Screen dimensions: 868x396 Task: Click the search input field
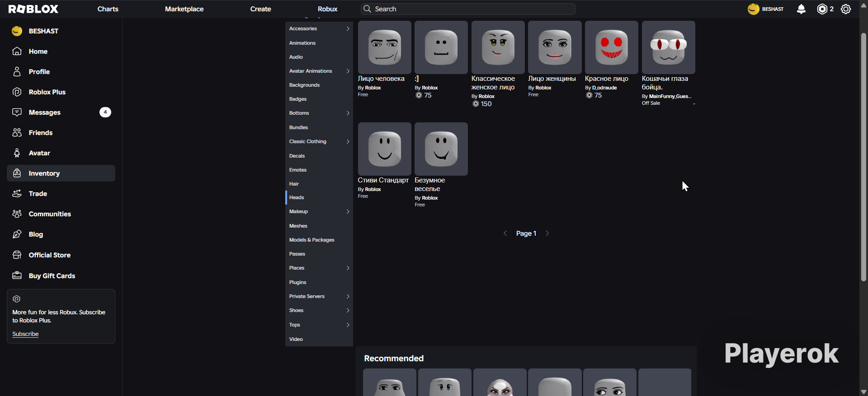point(468,9)
